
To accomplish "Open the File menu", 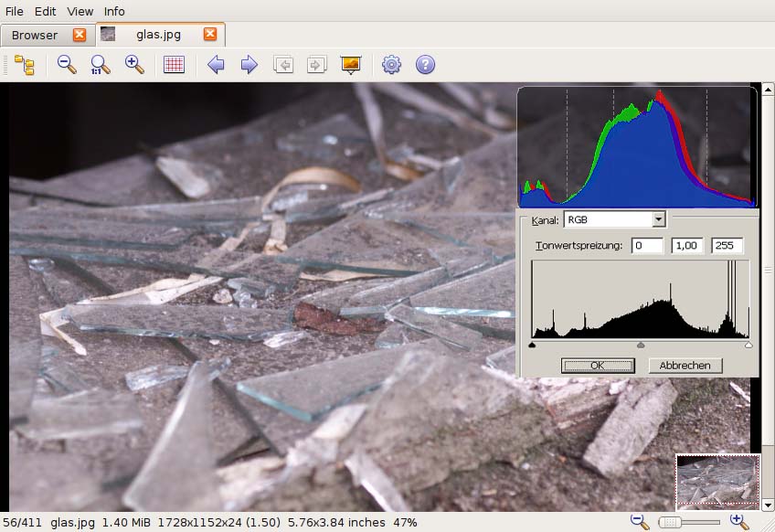I will point(15,11).
